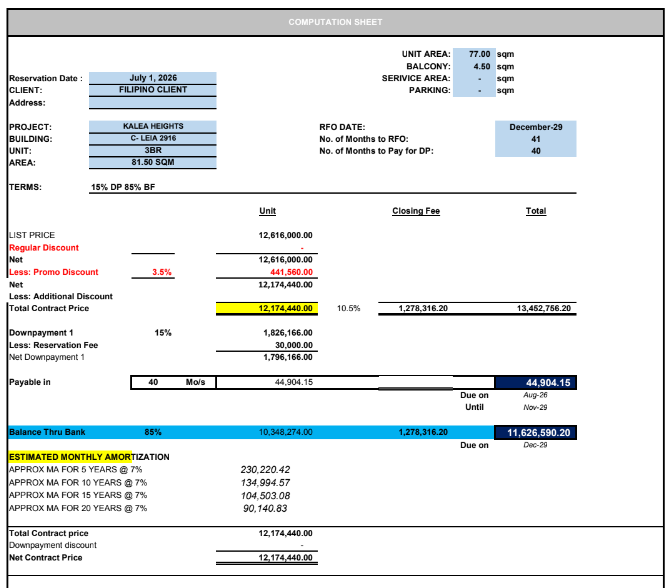Click the Less: Additional Discount label
Image resolution: width=667 pixels, height=588 pixels.
tap(61, 297)
